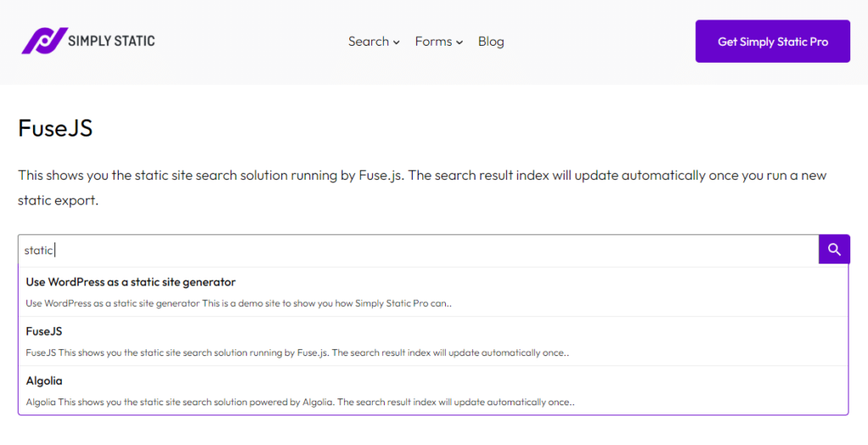868x445 pixels.
Task: Click the word Search in navigation
Action: pos(369,42)
